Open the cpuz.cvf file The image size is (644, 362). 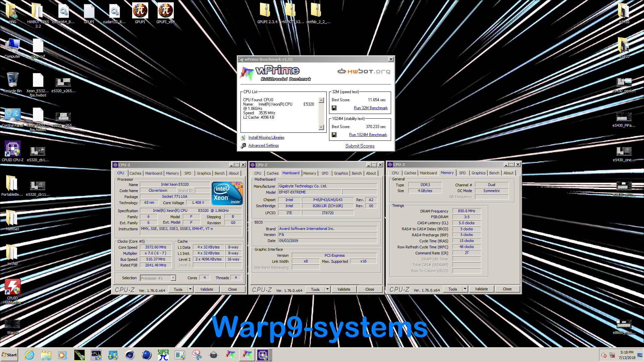click(38, 48)
